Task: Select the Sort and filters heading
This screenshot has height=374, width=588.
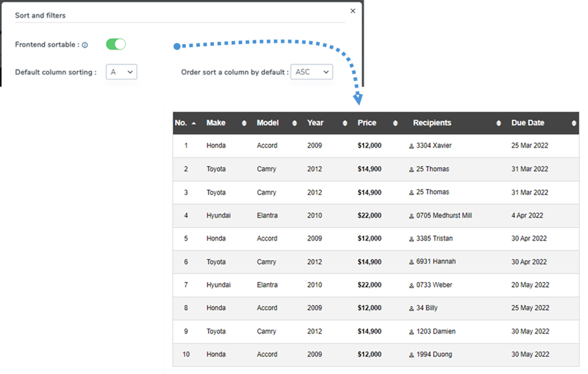Action: [40, 15]
